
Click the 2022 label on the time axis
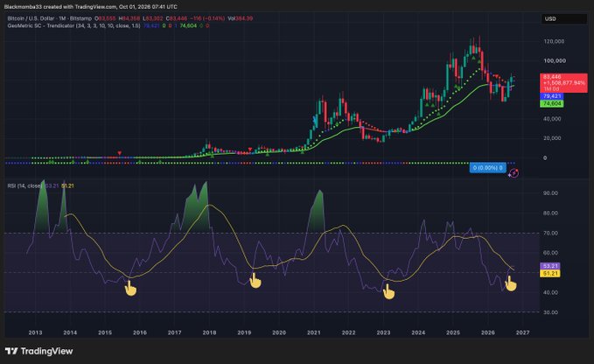point(348,332)
